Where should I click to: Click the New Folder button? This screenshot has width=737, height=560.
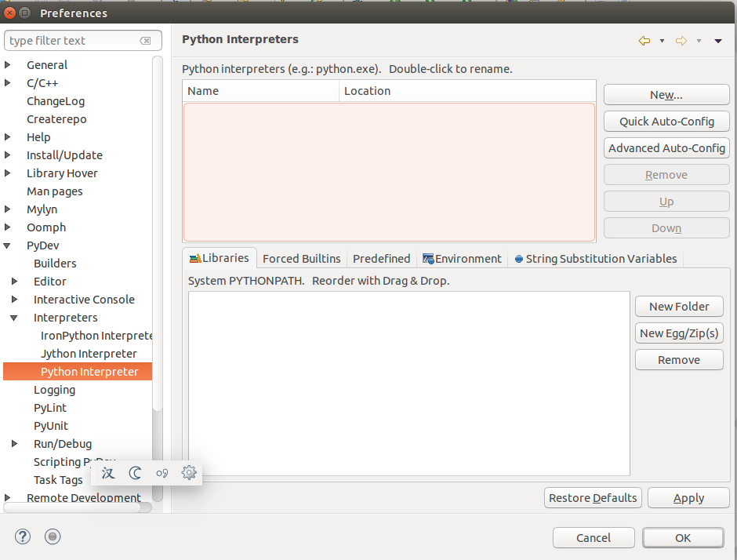point(679,307)
